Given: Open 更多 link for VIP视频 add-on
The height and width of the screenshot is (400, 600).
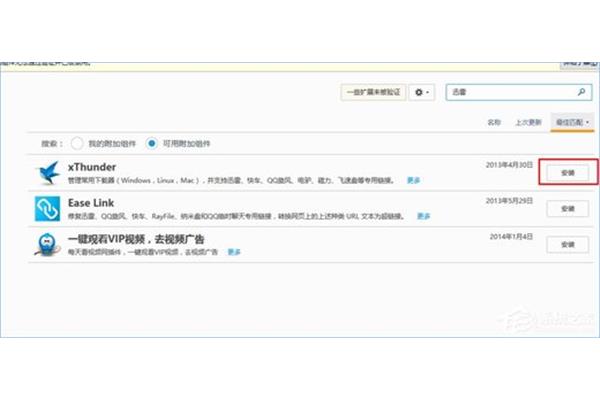Looking at the screenshot, I should tap(234, 252).
